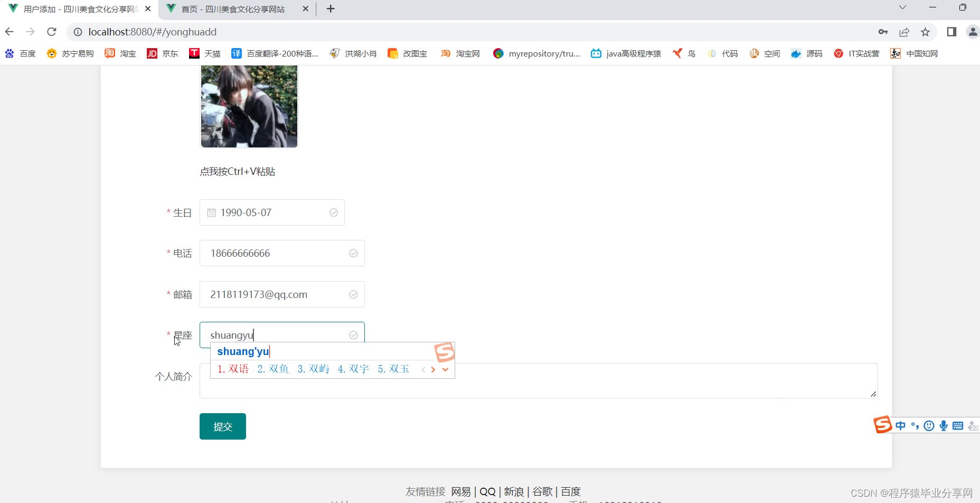Open the saved passwords key icon
The width and height of the screenshot is (980, 503).
[x=883, y=32]
